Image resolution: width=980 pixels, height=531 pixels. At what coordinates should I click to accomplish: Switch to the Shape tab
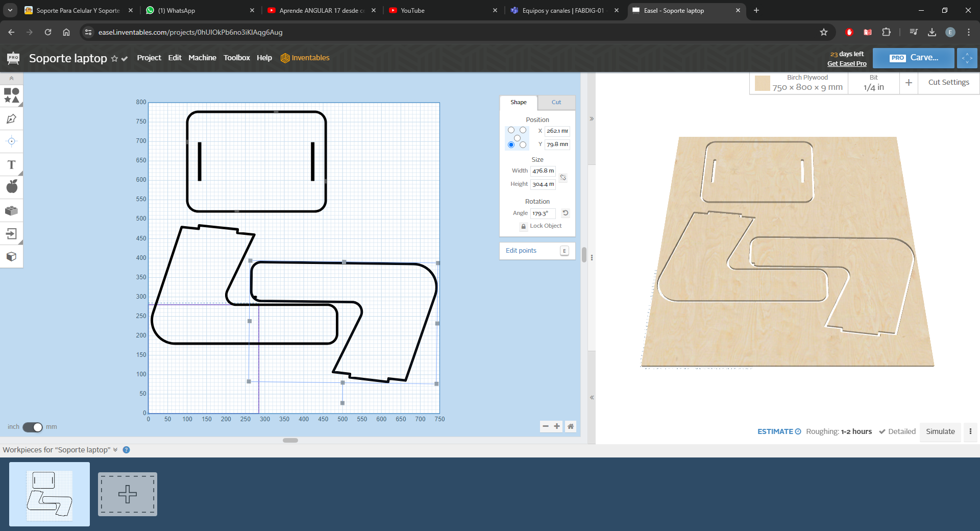[x=519, y=102]
